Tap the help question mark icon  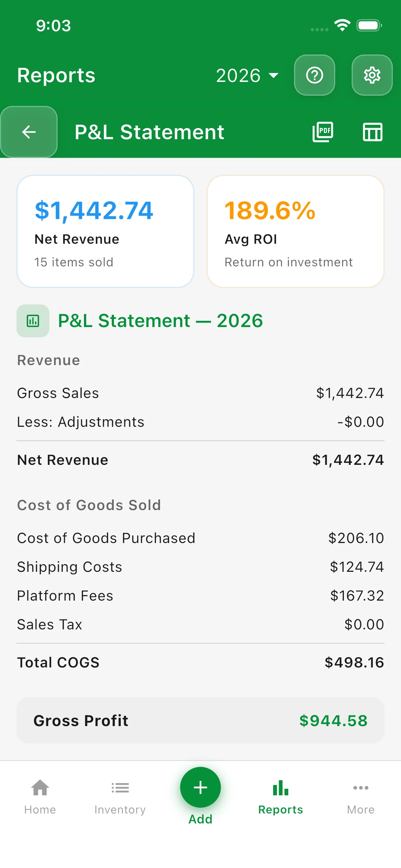point(314,75)
